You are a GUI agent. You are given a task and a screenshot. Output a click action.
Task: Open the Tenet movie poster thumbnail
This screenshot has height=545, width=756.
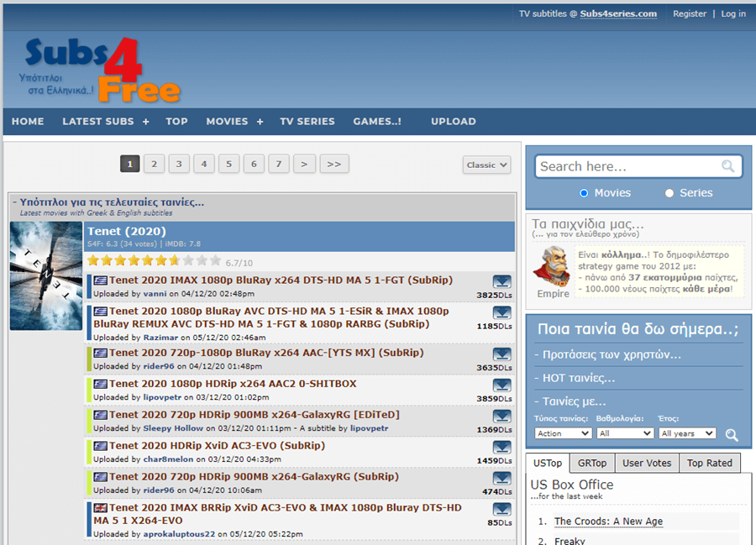[x=46, y=275]
